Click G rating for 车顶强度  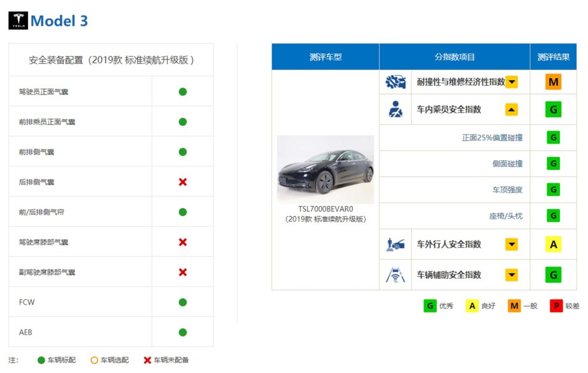coord(553,189)
